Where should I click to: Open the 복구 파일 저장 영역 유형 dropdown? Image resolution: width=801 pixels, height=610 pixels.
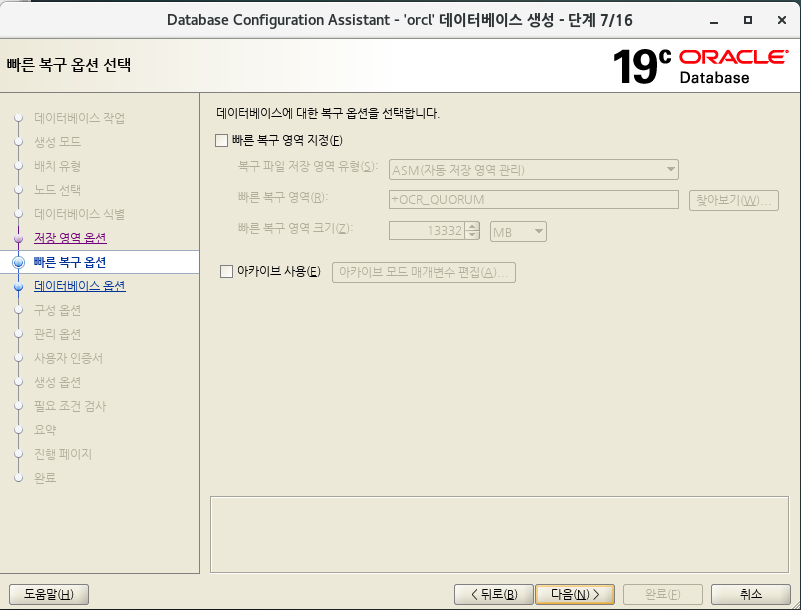coord(534,170)
